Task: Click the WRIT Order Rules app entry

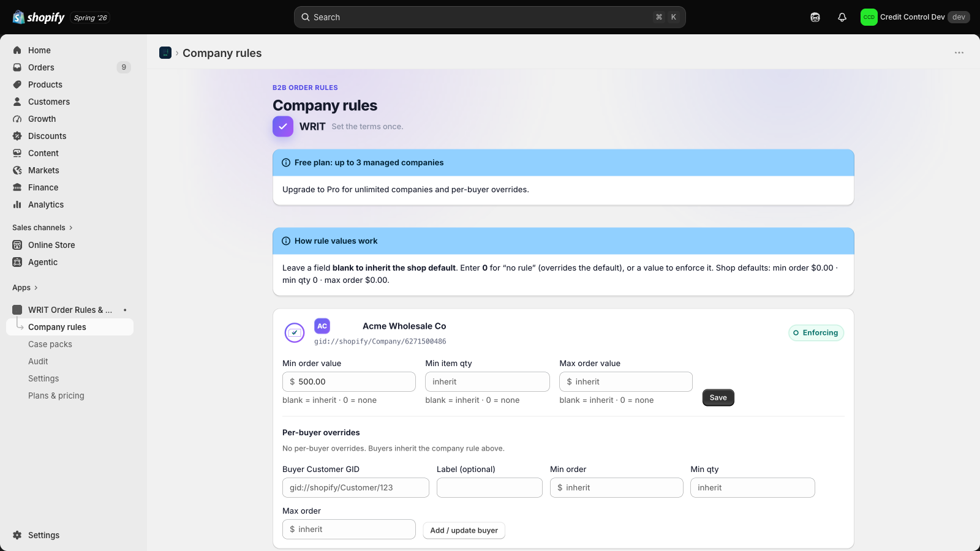Action: [x=70, y=310]
